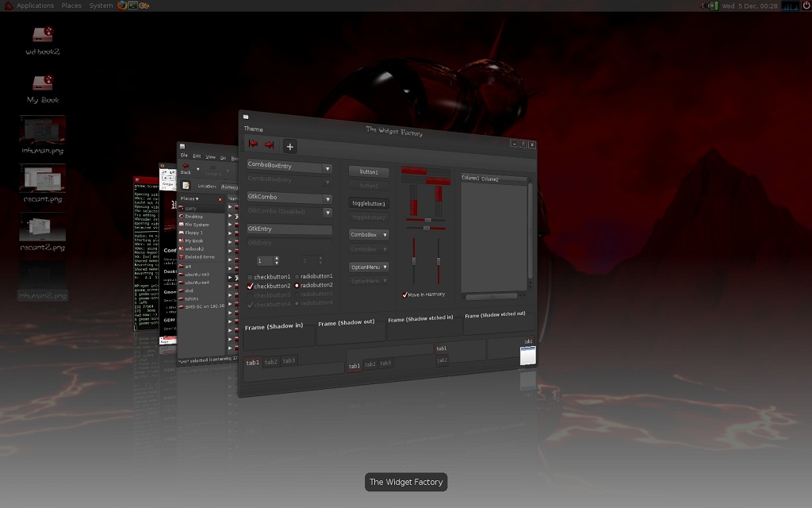This screenshot has height=508, width=812.
Task: Open the Theme menu in Widget Factory
Action: (253, 129)
